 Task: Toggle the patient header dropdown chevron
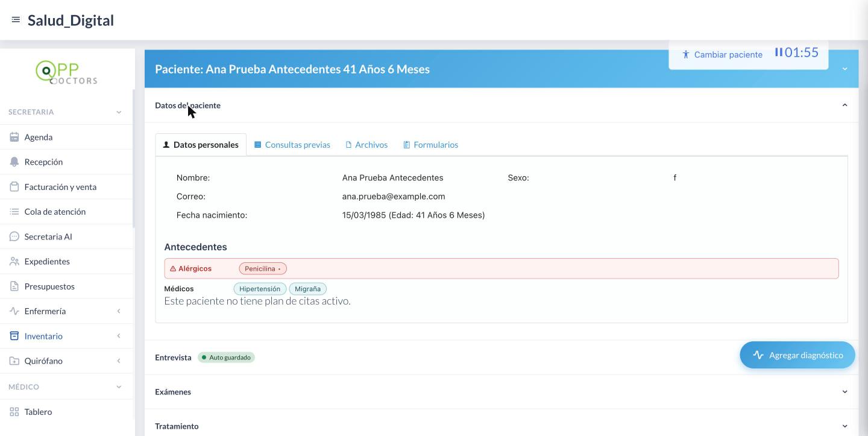(x=844, y=69)
